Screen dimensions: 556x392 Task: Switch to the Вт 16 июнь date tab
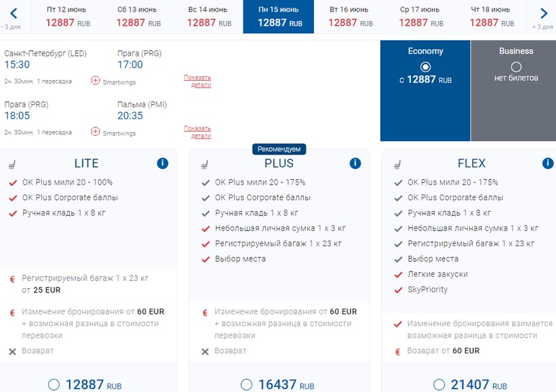pos(350,16)
